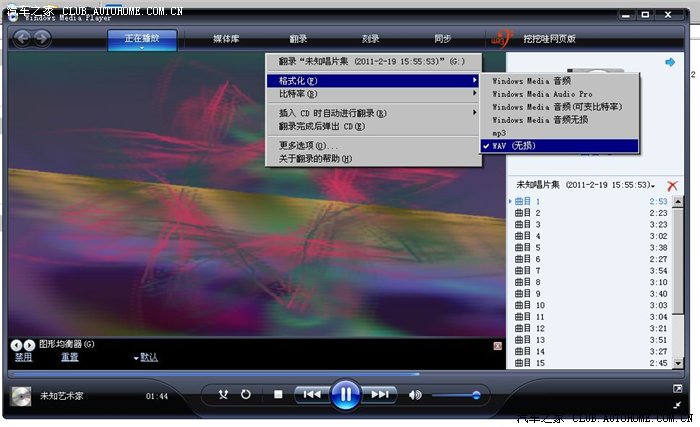This screenshot has height=427, width=700.
Task: Click the 重置 equalizer link
Action: pyautogui.click(x=69, y=357)
